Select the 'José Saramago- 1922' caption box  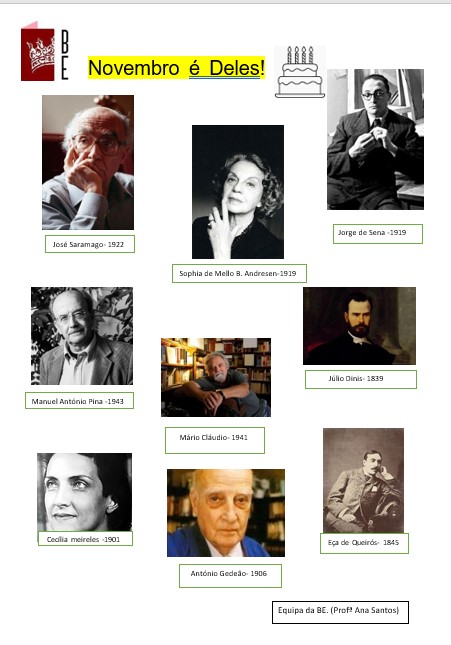[x=90, y=244]
